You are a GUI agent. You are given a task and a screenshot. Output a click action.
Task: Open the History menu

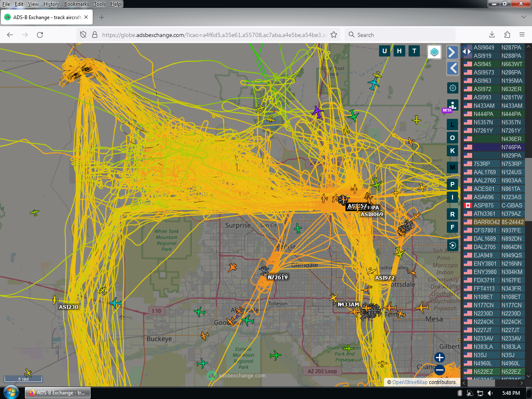point(52,4)
